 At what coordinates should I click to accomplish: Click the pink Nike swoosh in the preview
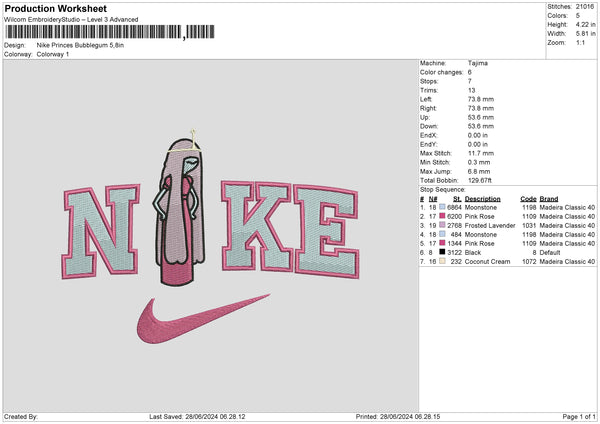pos(203,319)
